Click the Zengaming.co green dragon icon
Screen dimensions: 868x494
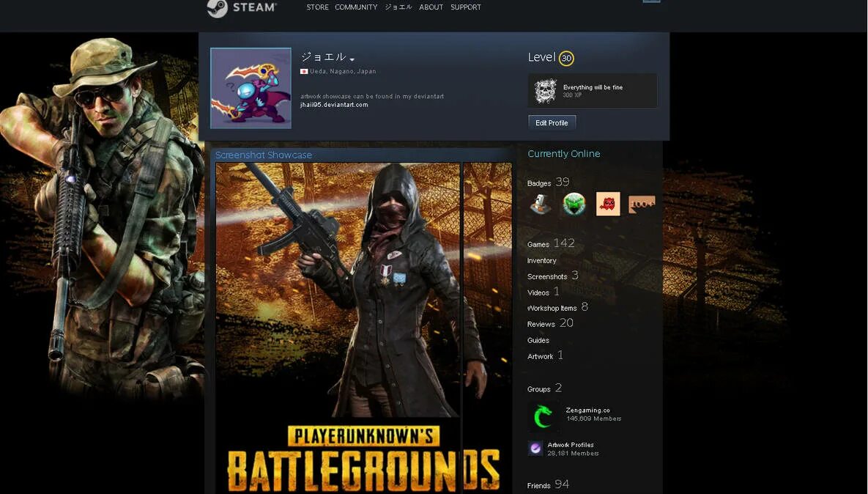pos(543,416)
